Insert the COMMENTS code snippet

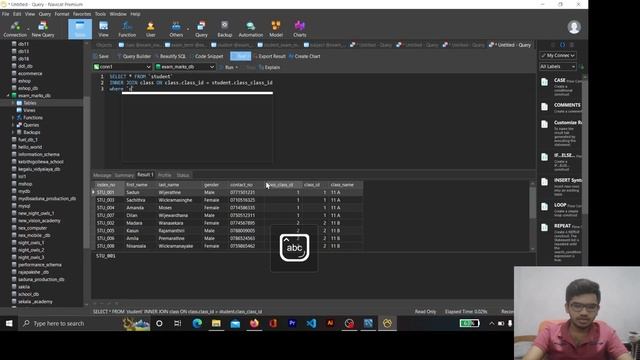click(561, 108)
